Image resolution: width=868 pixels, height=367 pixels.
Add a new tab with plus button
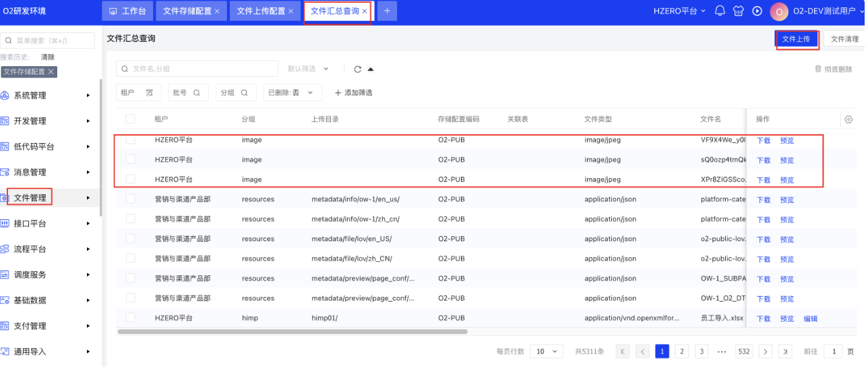[387, 11]
